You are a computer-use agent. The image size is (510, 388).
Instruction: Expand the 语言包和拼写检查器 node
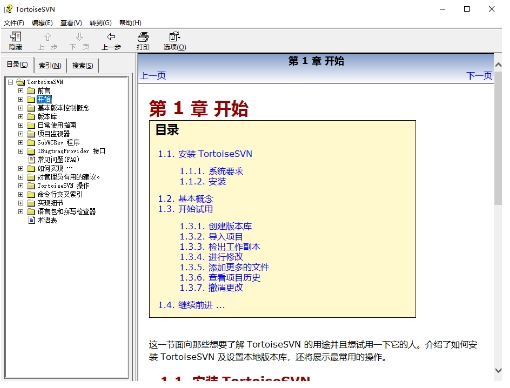point(20,212)
